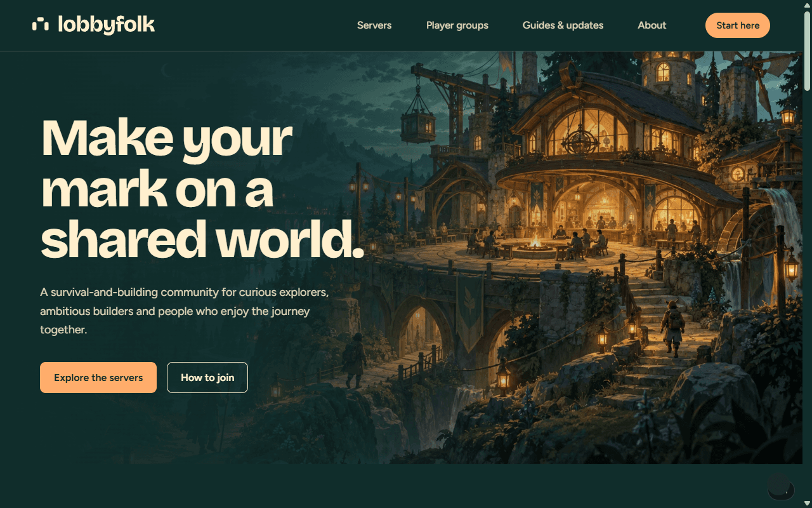The width and height of the screenshot is (812, 508).
Task: Open the How to join button
Action: (x=207, y=378)
